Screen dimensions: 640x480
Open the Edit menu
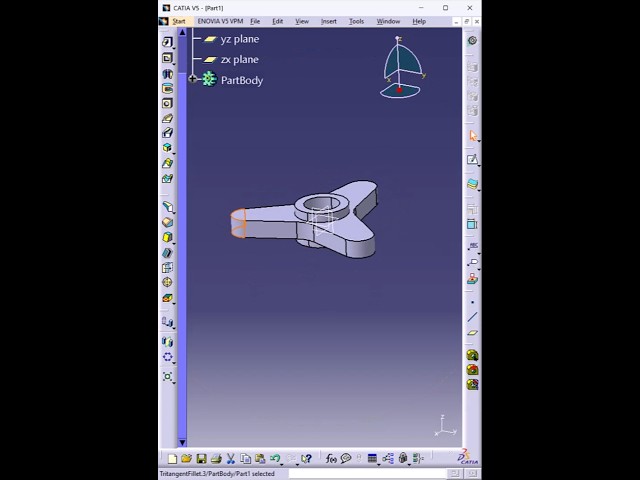[278, 21]
